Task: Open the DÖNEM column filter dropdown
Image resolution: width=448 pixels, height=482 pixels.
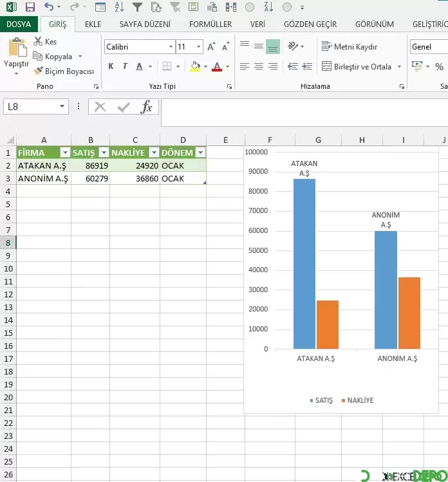Action: tap(200, 153)
